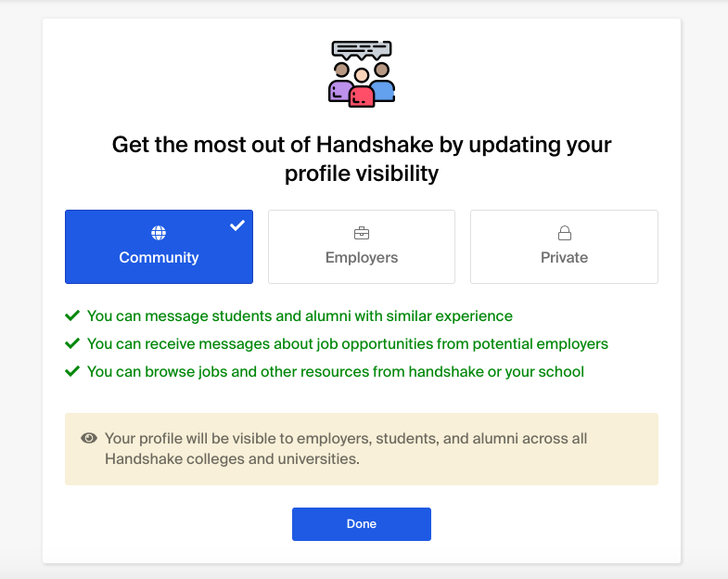Click text about messaging students and alumni
The width and height of the screenshot is (728, 579).
pos(300,316)
